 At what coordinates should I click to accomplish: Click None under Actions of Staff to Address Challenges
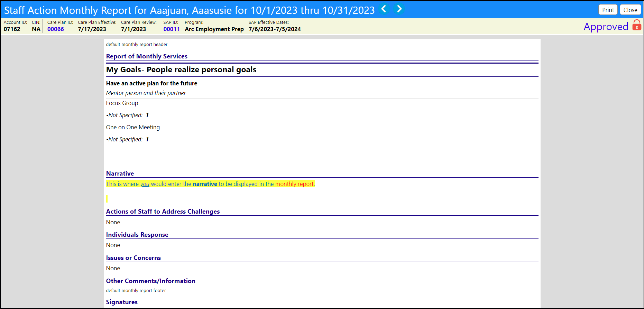(113, 223)
